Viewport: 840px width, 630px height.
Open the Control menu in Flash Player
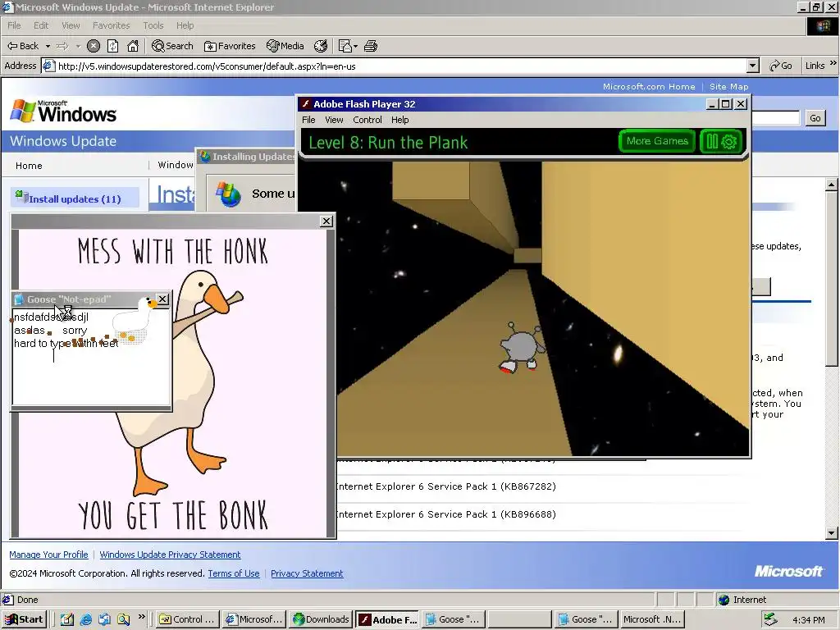367,120
